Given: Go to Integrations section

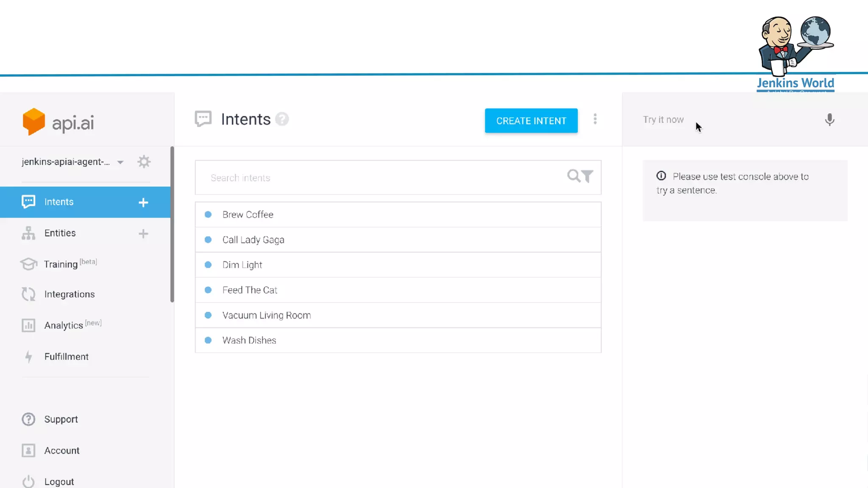Looking at the screenshot, I should click(69, 294).
